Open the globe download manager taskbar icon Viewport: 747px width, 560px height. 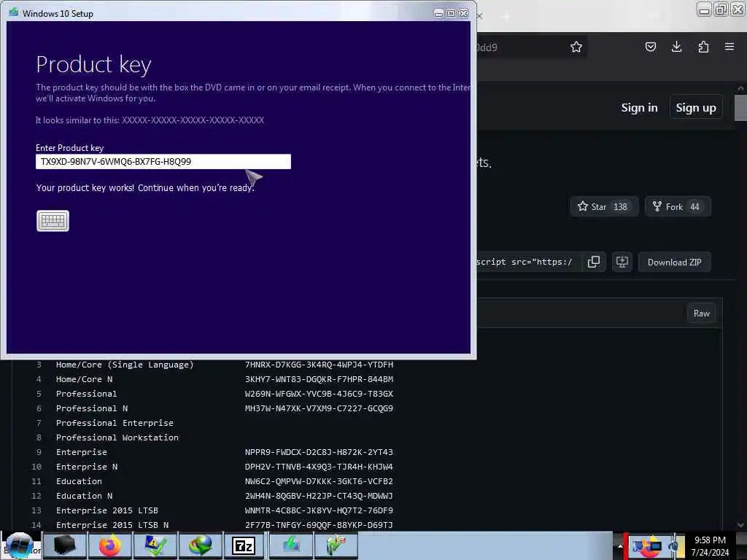[x=201, y=545]
